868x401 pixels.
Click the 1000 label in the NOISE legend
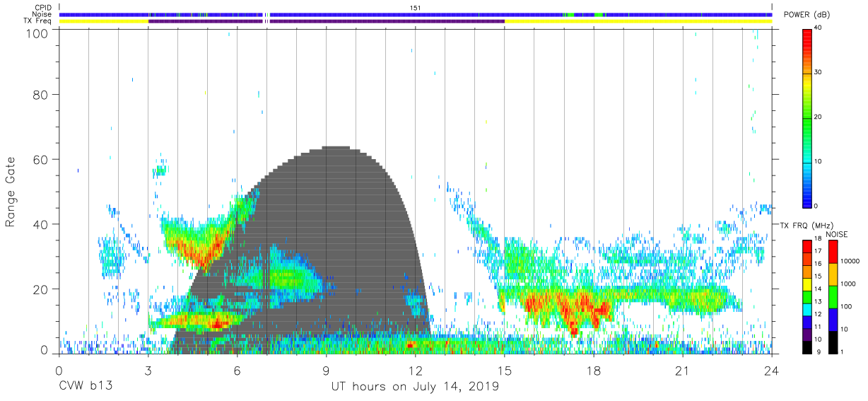click(849, 284)
